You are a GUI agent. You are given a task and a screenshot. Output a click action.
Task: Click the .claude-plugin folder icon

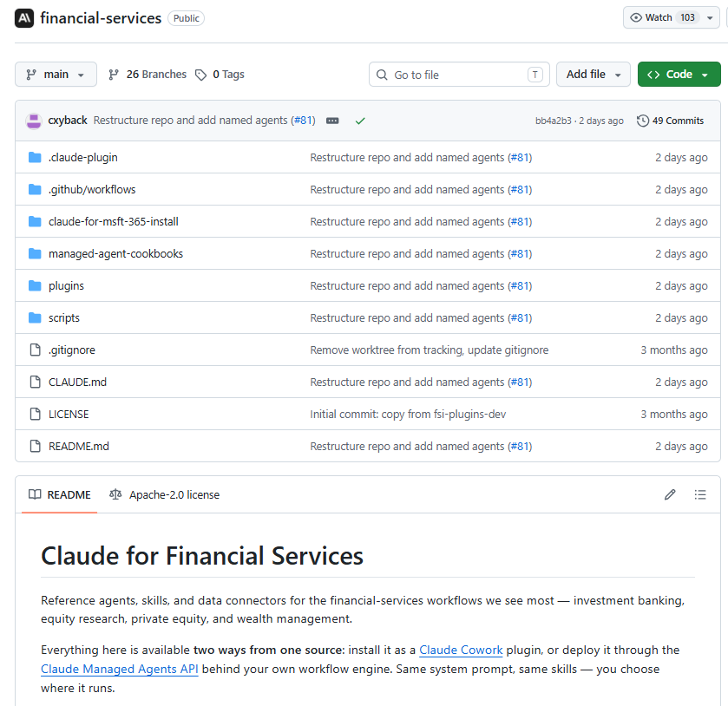[x=35, y=157]
